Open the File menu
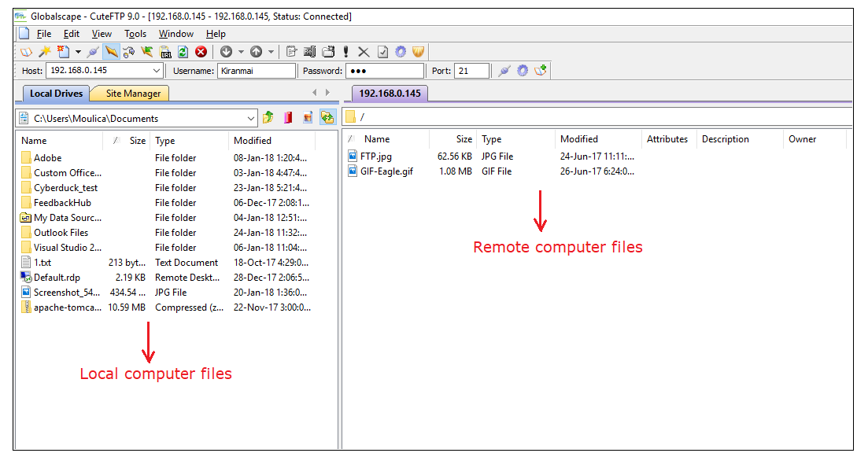The image size is (868, 464). 44,34
